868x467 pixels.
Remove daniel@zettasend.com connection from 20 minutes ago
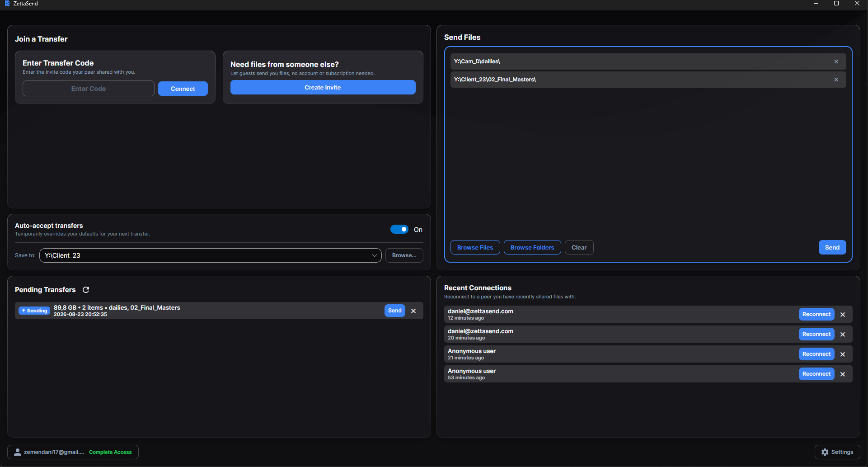click(843, 335)
